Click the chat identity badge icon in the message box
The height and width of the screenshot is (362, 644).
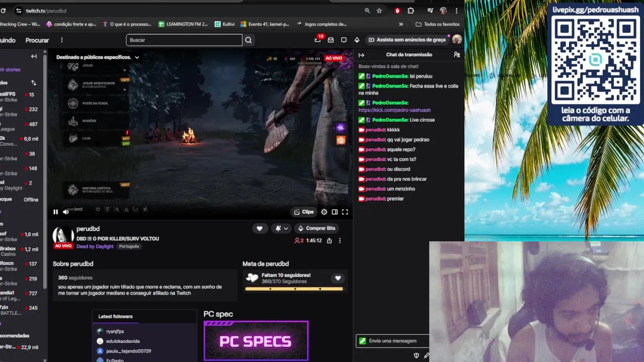[362, 341]
